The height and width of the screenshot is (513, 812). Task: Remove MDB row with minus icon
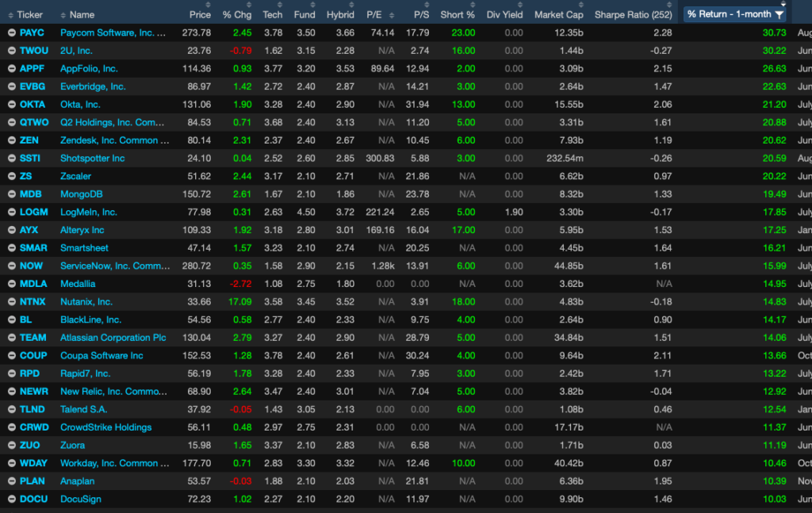tap(11, 194)
